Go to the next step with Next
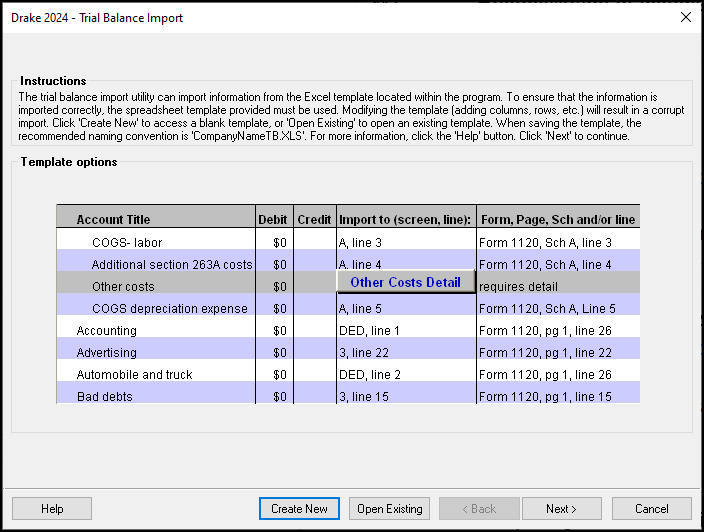The image size is (704, 532). [562, 509]
